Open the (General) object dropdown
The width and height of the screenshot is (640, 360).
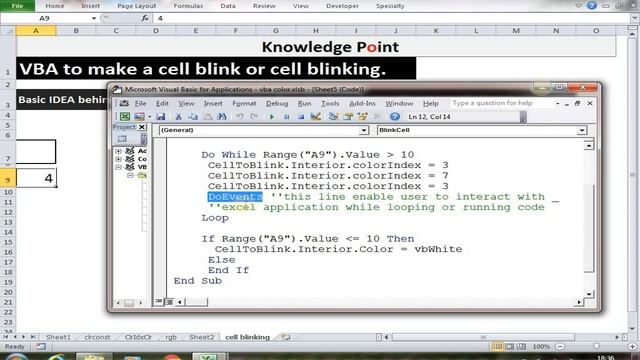click(364, 130)
